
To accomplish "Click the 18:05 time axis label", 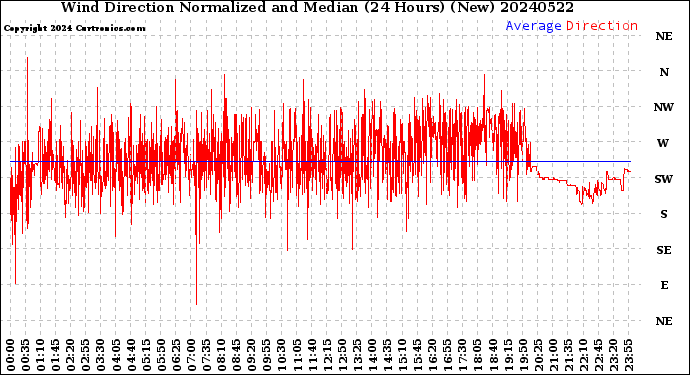I will click(478, 355).
